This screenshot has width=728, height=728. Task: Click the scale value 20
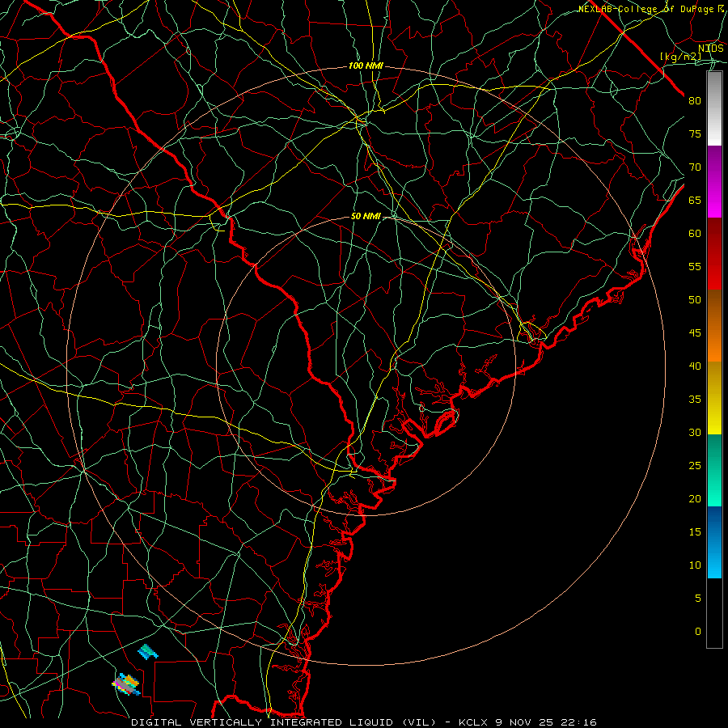click(695, 498)
